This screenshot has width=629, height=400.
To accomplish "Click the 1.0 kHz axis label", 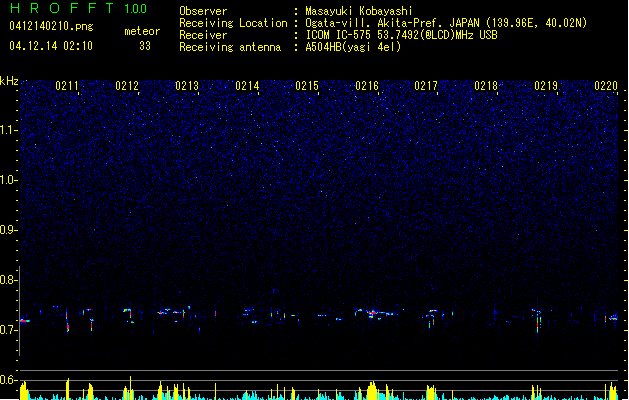I will (9, 180).
